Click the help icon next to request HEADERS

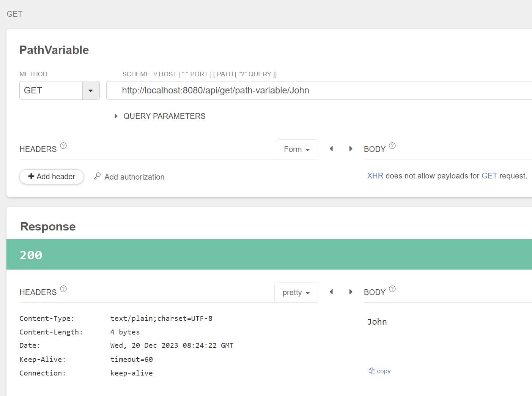pyautogui.click(x=63, y=145)
